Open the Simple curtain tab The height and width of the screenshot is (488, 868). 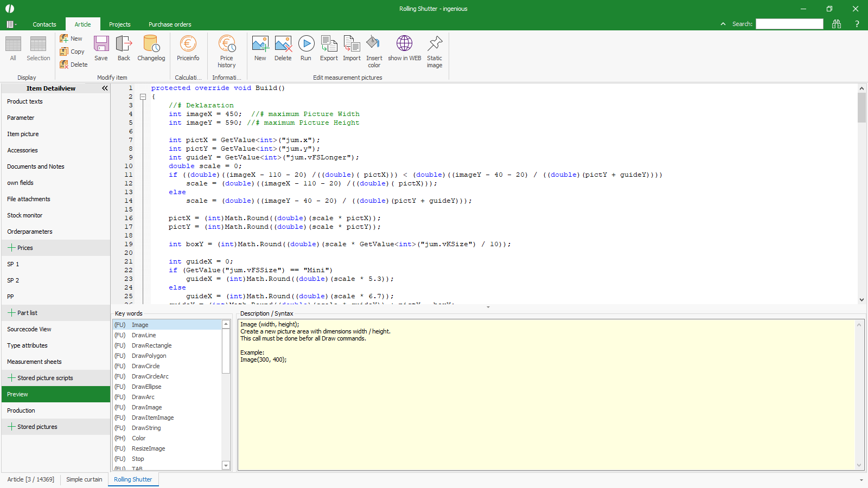point(84,479)
